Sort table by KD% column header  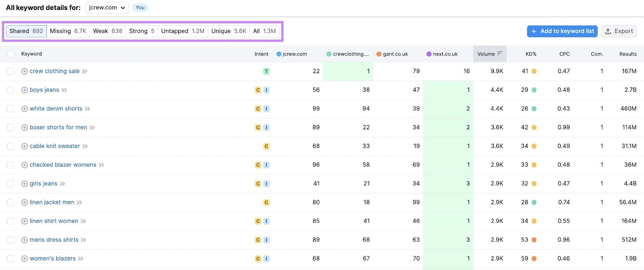[x=531, y=54]
